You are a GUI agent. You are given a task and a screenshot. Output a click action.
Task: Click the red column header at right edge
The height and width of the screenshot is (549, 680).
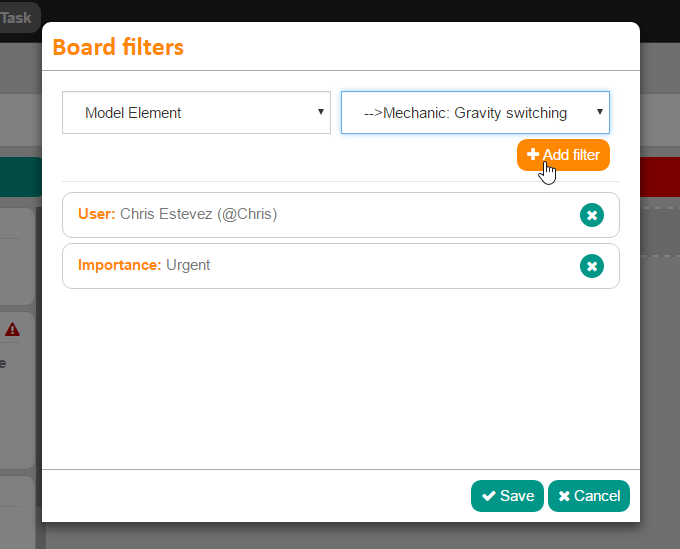coord(659,176)
